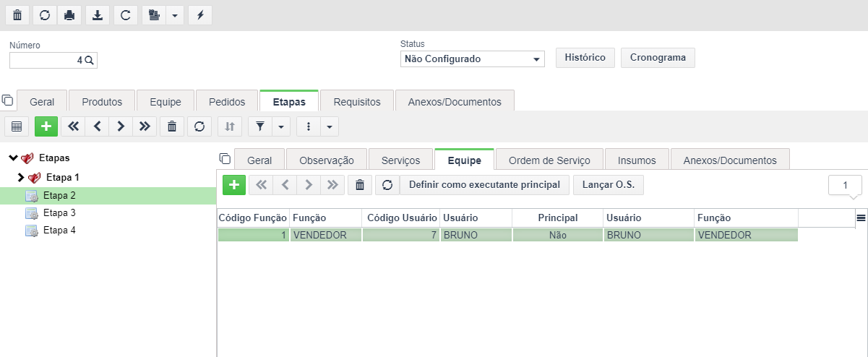
Task: Open column options hamburger icon in grid
Action: (861, 217)
